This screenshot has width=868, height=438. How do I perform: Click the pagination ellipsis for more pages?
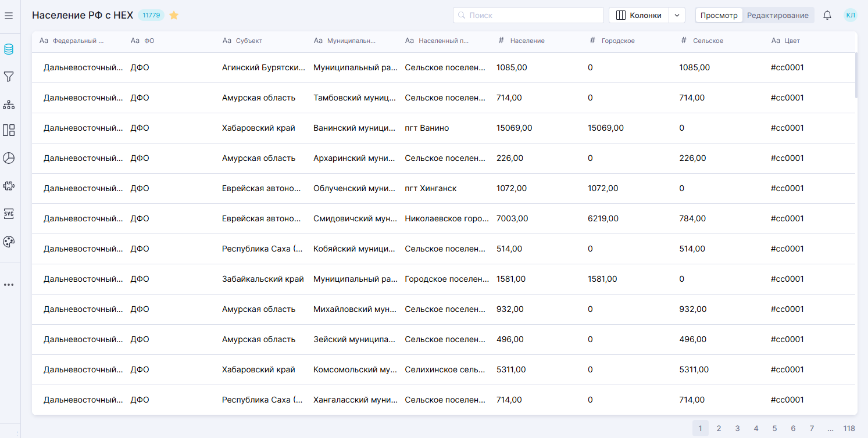[x=830, y=429]
